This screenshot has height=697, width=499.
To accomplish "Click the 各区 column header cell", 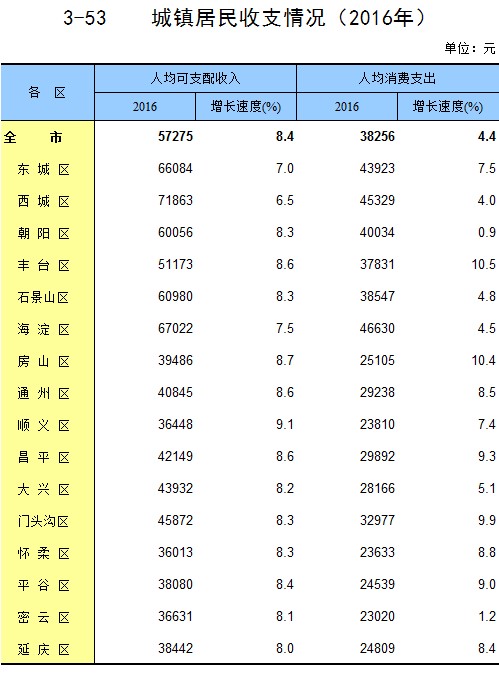I will [x=47, y=92].
